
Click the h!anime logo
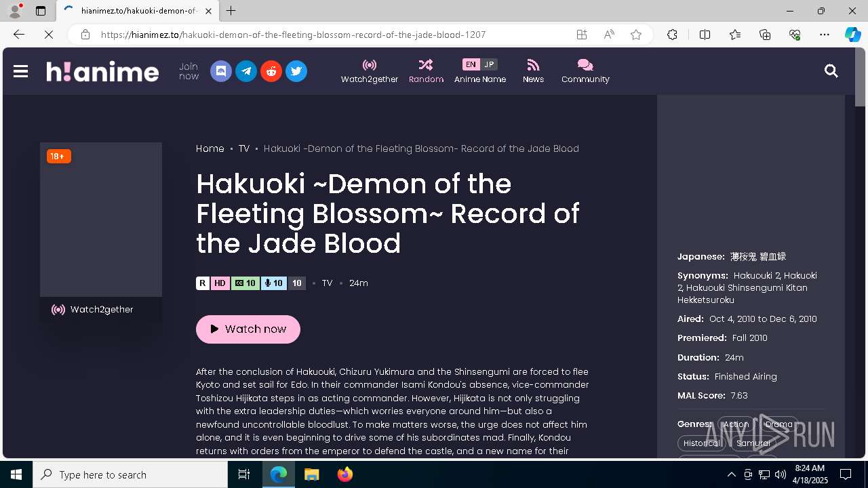pos(102,71)
